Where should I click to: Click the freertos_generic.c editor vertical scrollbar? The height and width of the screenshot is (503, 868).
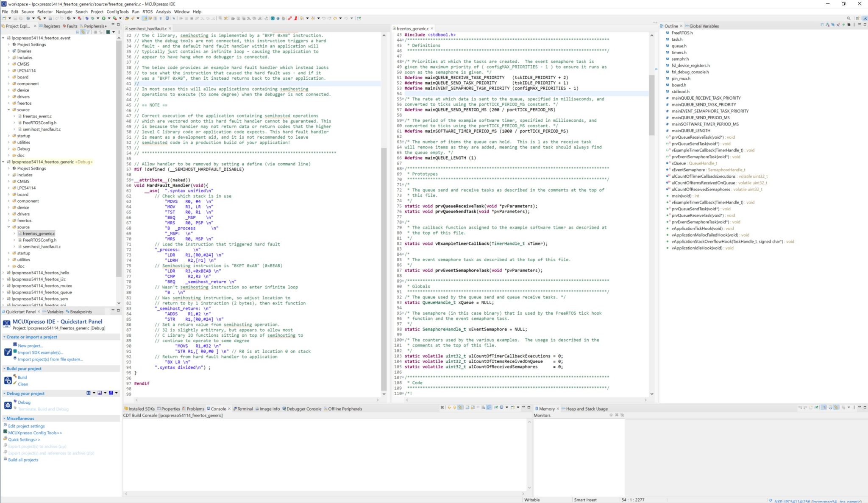[651, 106]
